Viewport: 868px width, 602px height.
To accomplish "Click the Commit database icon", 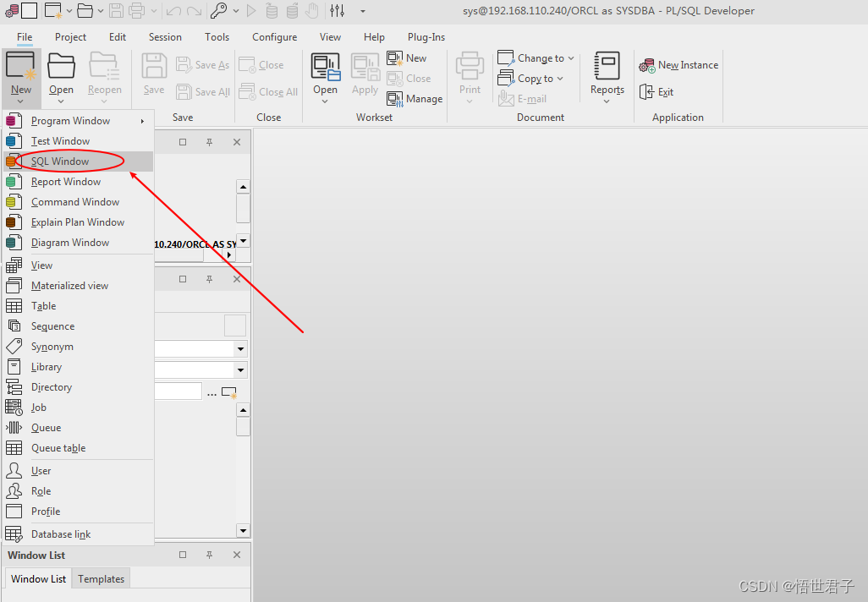I will 272,10.
